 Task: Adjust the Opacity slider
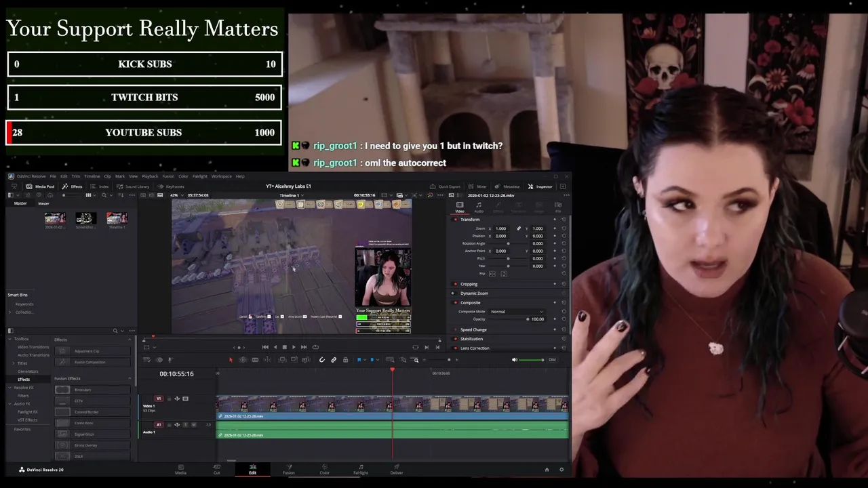507,319
